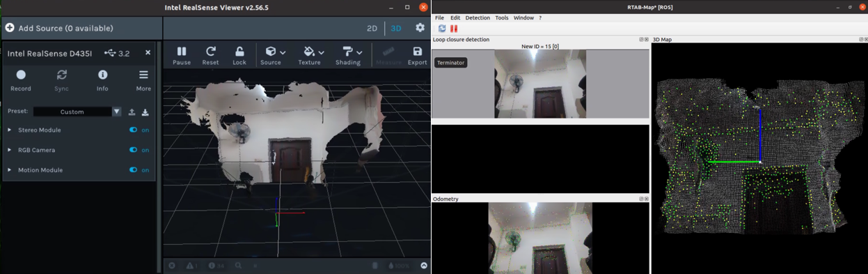Pause RTAB-Map detection with red pause icon
Screen dimensions: 868x274
coord(454,29)
